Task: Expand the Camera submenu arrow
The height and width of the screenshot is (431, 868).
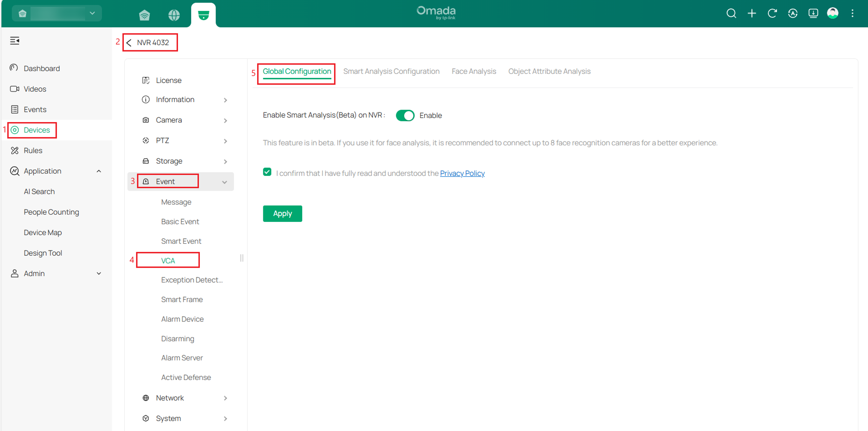Action: (x=225, y=120)
